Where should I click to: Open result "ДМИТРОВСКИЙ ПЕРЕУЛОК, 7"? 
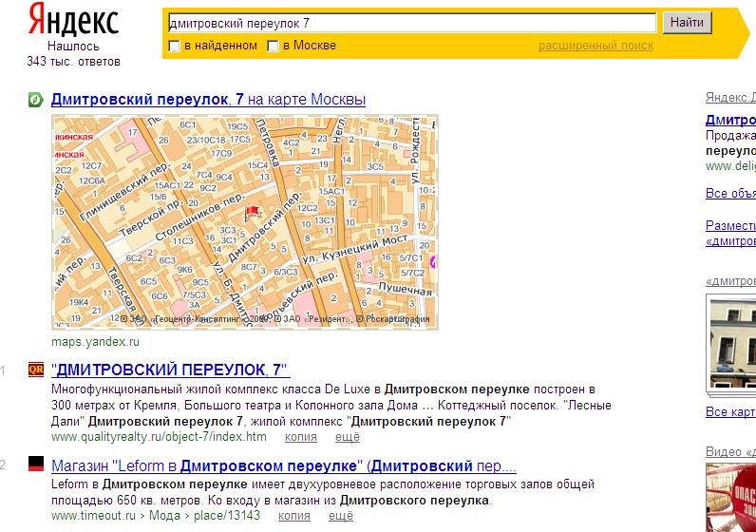click(x=170, y=370)
